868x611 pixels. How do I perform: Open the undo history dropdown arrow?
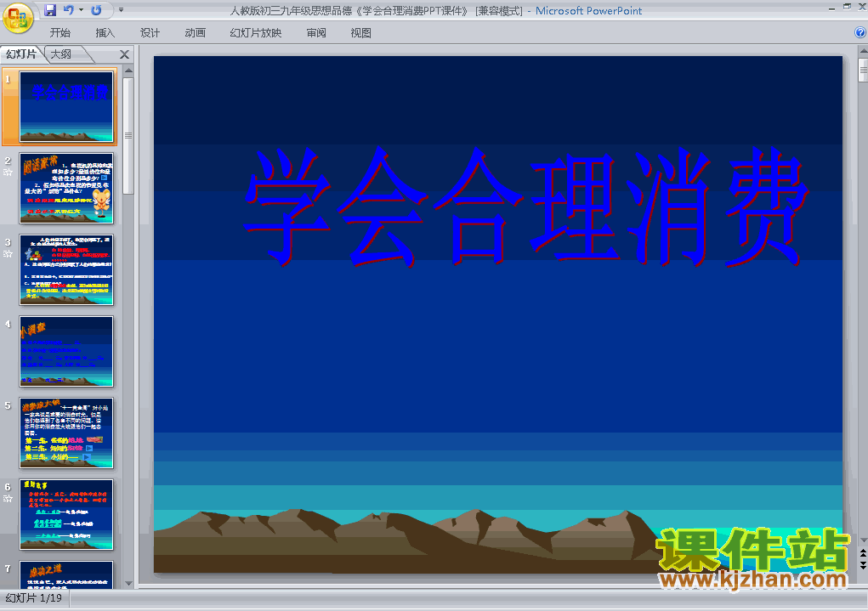point(82,10)
